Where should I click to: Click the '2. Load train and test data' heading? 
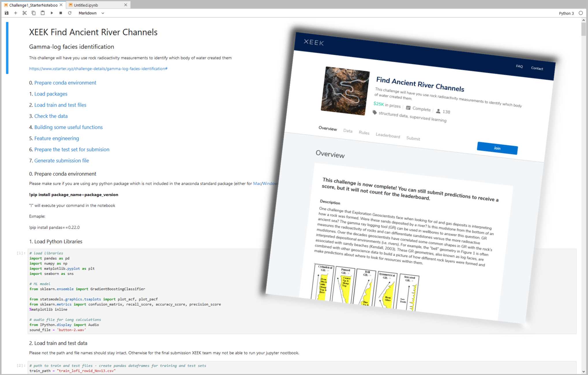point(58,343)
